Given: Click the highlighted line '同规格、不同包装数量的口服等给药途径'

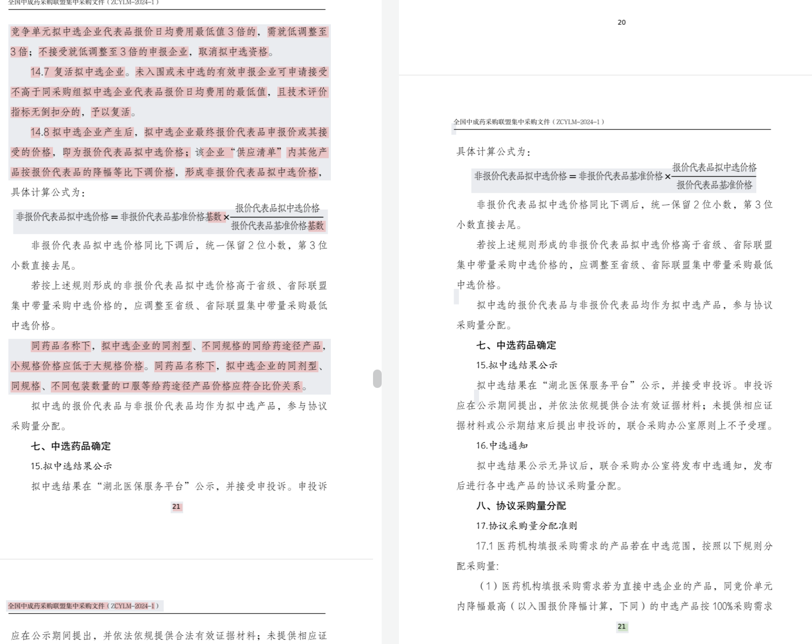Looking at the screenshot, I should 160,386.
